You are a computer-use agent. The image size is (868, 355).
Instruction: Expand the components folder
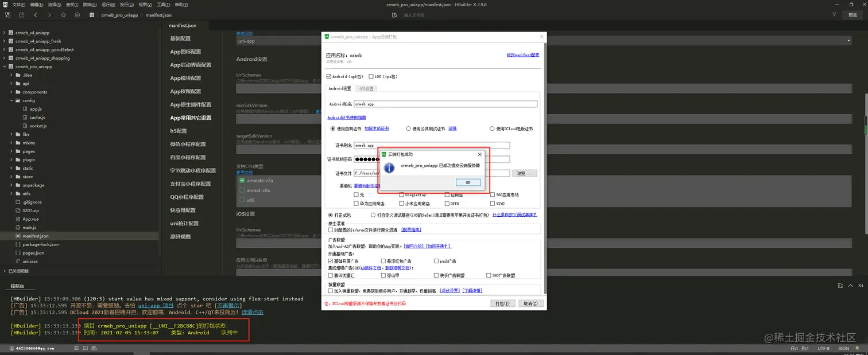click(11, 92)
